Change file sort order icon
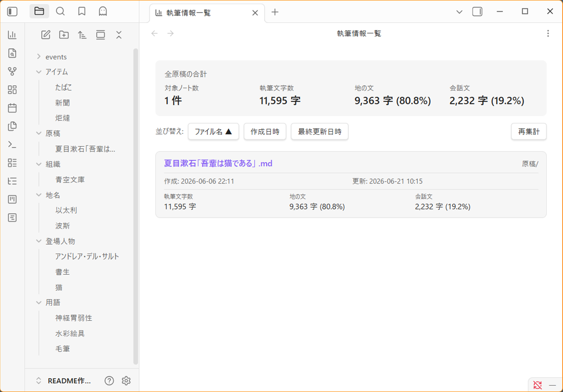The width and height of the screenshot is (563, 392). coord(82,35)
